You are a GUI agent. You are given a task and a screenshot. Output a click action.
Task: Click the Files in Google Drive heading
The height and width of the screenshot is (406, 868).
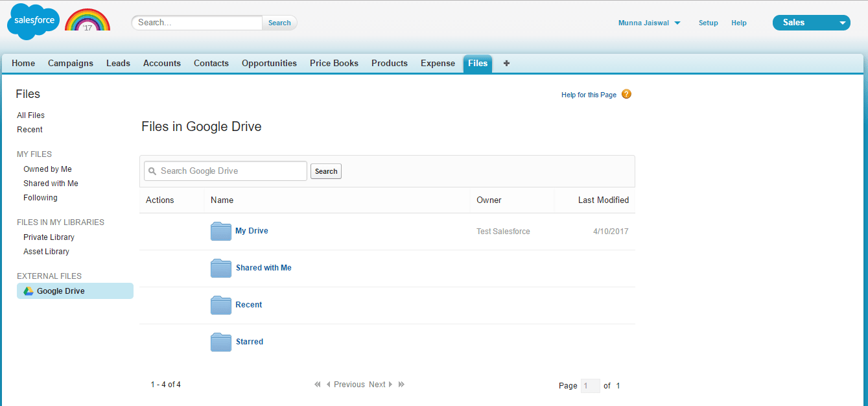[202, 126]
